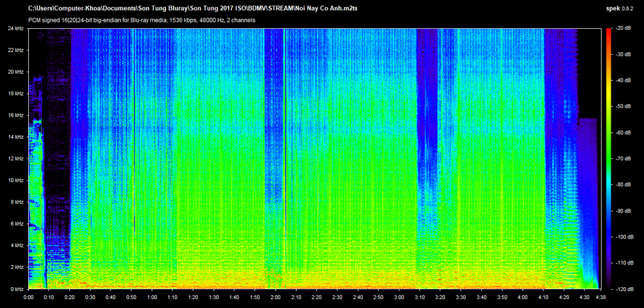The image size is (644, 308).
Task: Click the 2:50 time axis label
Action: [378, 297]
